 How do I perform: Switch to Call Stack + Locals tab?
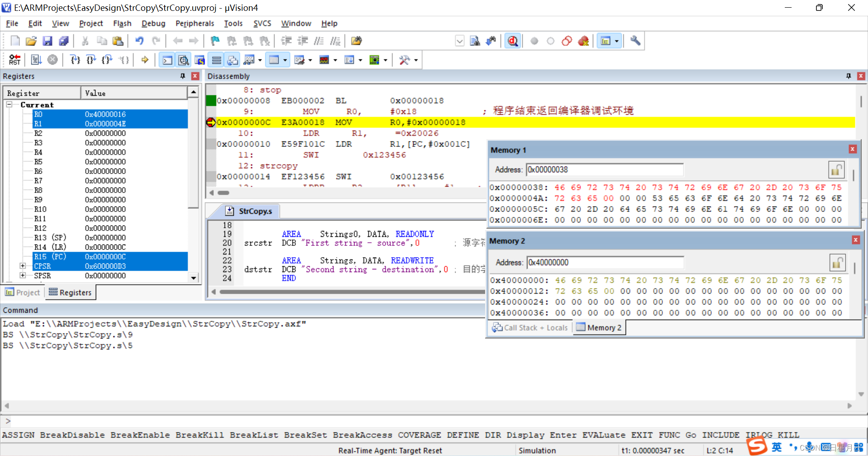530,328
